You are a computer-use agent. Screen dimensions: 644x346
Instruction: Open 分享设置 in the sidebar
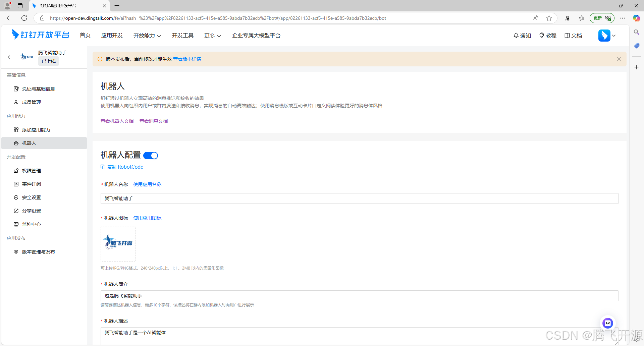[44, 211]
